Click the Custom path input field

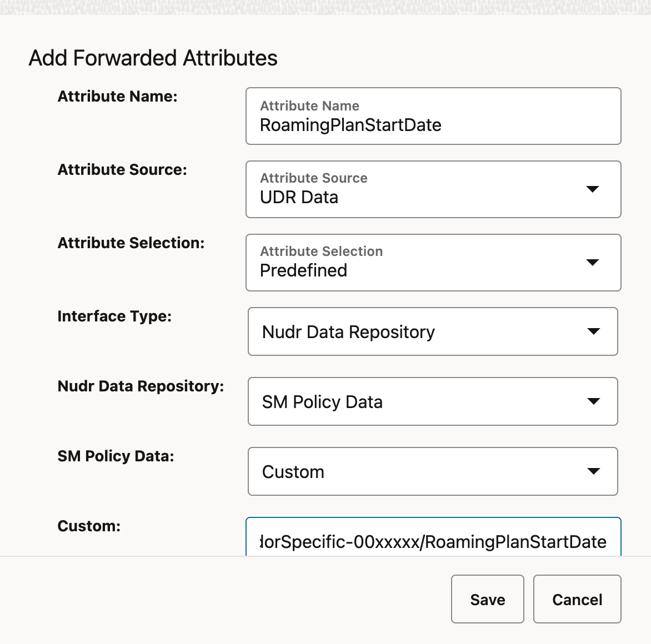[x=433, y=537]
